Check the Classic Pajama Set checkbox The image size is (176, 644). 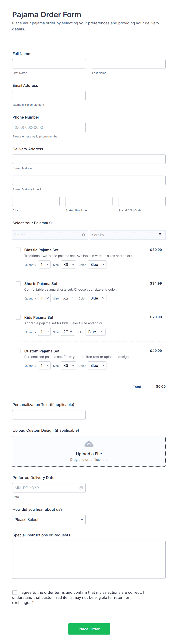[18, 250]
